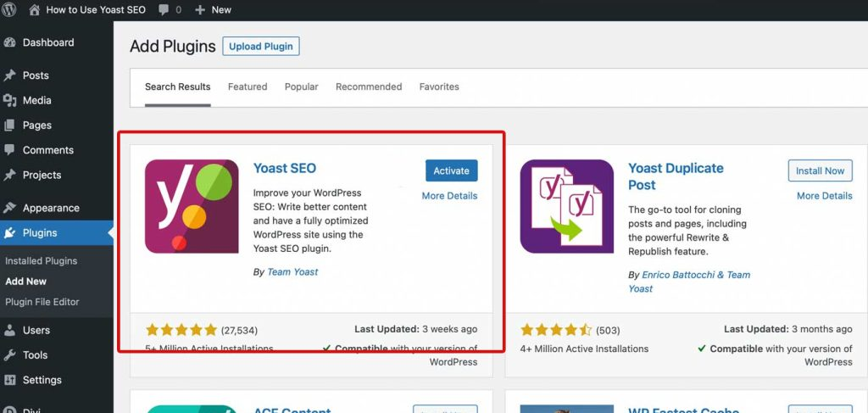This screenshot has width=868, height=413.
Task: Click the Tools wrench icon
Action: pyautogui.click(x=10, y=355)
